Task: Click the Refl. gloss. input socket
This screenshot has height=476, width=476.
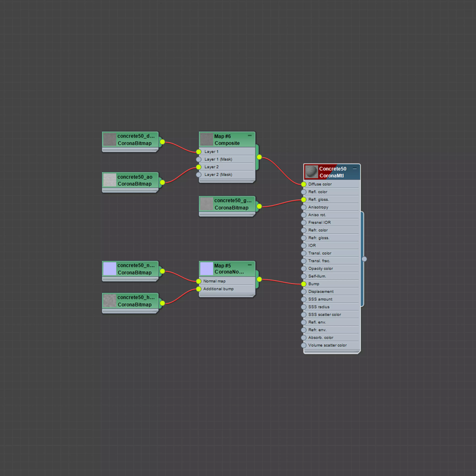Action: (304, 200)
